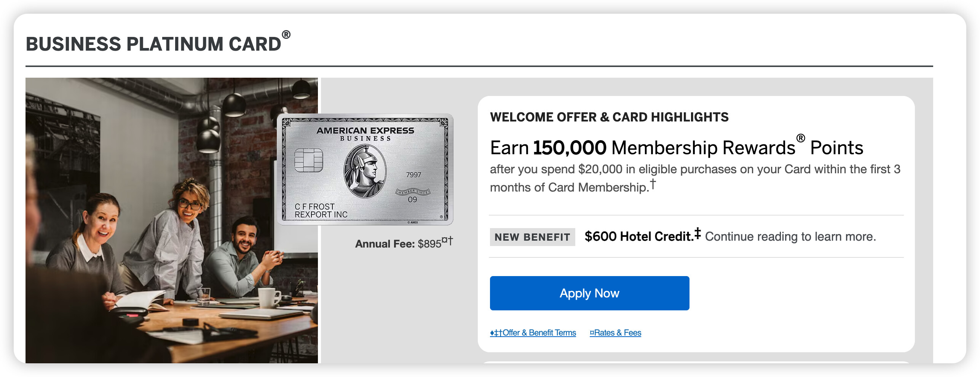Screen dimensions: 980x377
Task: Click the C F FROST cardholder name
Action: click(x=314, y=206)
